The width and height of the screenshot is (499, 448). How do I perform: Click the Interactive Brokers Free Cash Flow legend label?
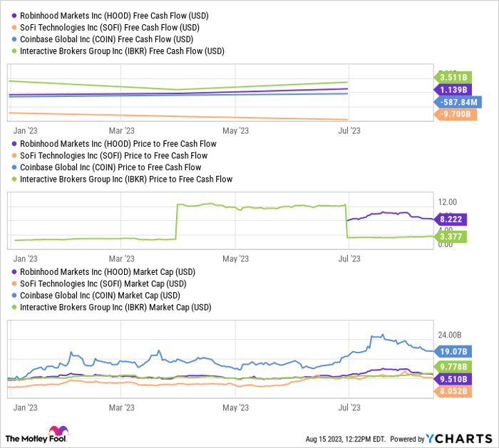[x=122, y=51]
